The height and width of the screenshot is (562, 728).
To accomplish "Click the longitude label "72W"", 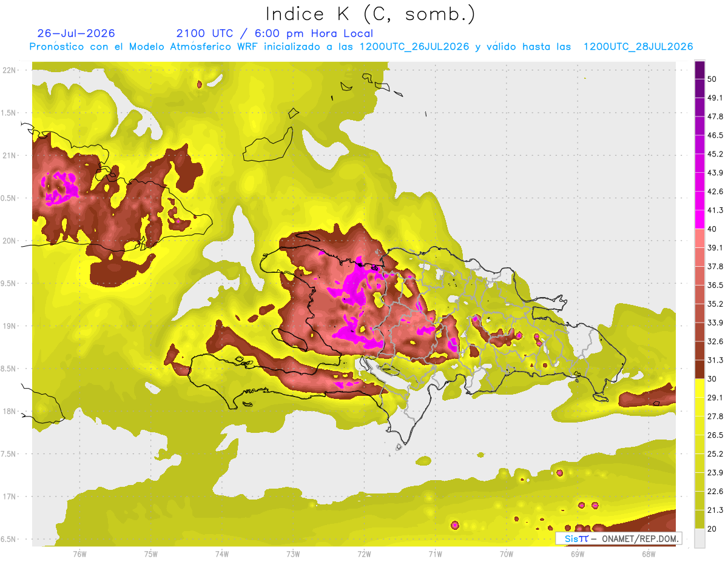I will [x=364, y=554].
